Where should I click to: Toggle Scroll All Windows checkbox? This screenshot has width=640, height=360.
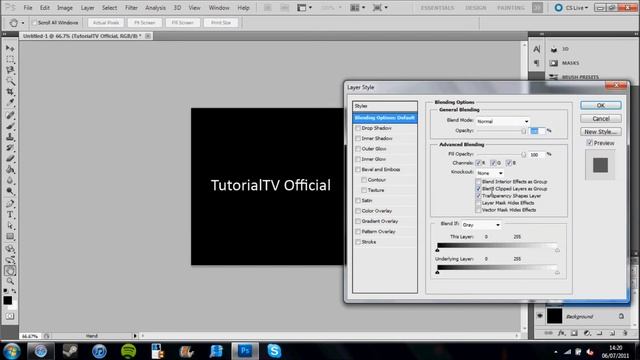coord(34,23)
